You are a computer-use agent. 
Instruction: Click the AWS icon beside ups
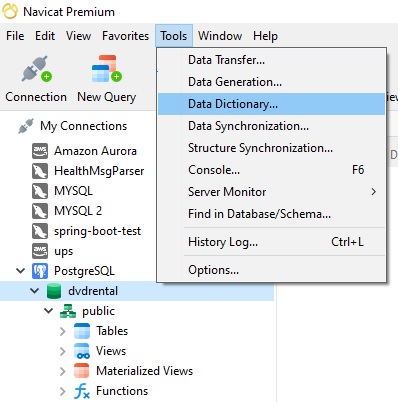40,251
